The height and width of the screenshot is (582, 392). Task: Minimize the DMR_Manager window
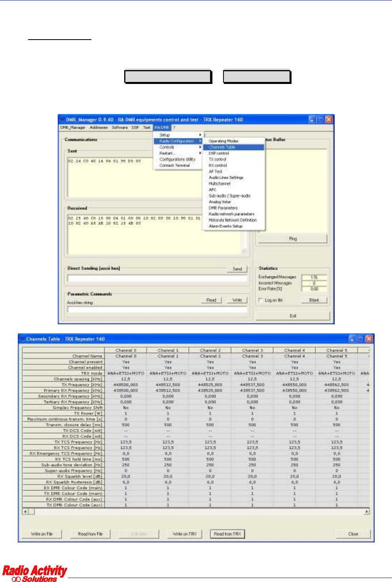coord(312,120)
